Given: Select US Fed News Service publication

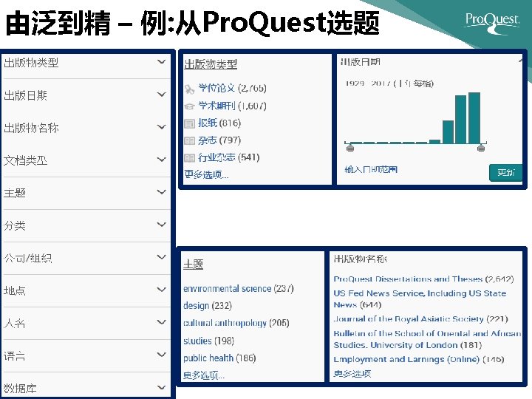Looking at the screenshot, I should 420,299.
